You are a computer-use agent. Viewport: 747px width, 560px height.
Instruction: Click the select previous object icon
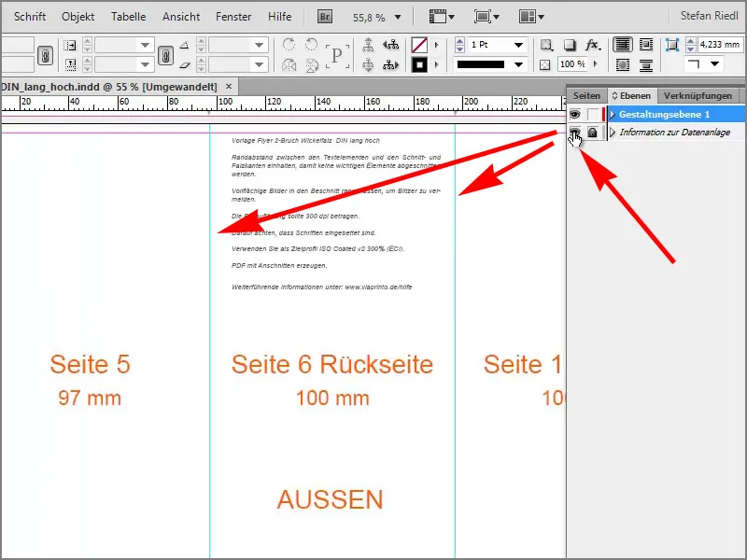[x=390, y=45]
